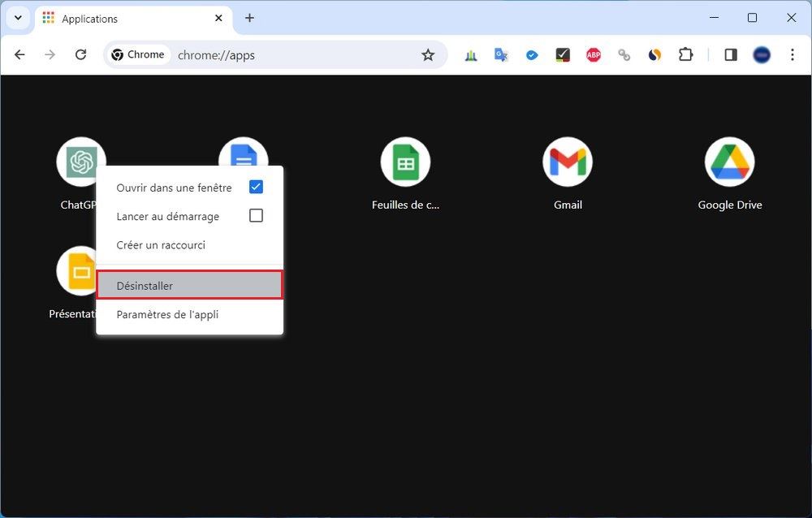
Task: Uncheck the Ouvrir dans une fenêtre checkbox
Action: tap(256, 188)
